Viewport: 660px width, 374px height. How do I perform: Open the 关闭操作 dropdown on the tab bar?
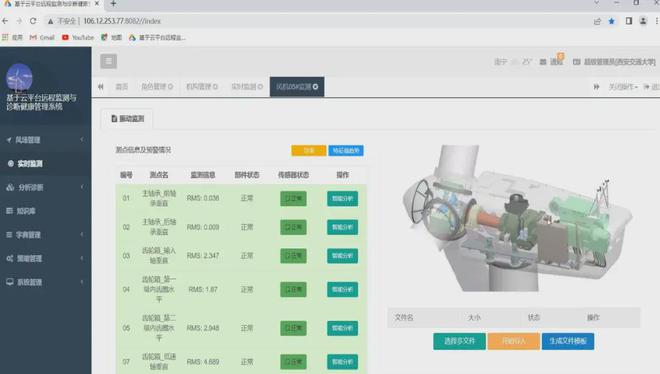623,87
